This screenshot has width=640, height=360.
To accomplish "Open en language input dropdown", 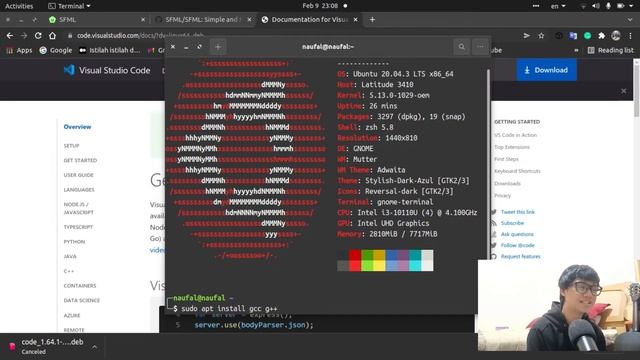I will (x=558, y=6).
